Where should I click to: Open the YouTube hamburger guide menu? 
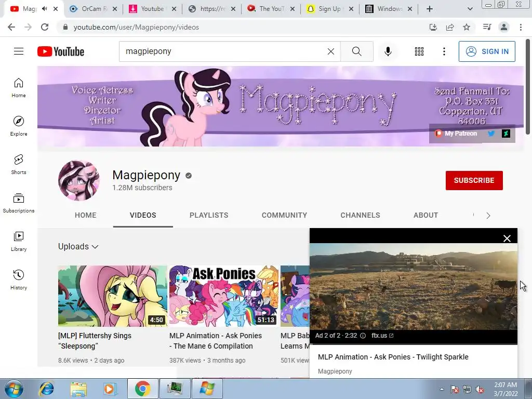19,51
